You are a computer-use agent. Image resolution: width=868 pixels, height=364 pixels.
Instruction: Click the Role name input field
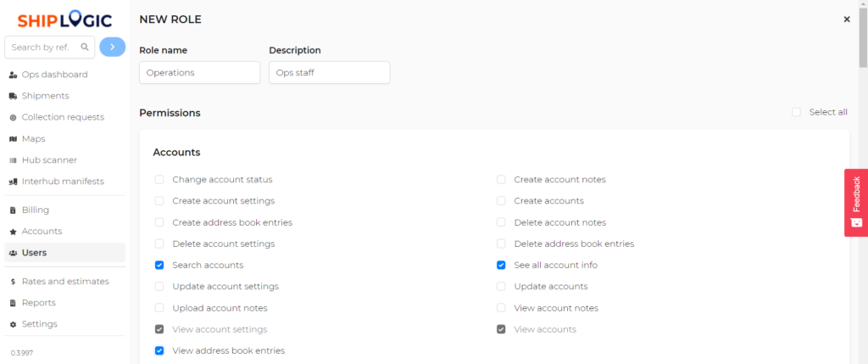point(200,73)
